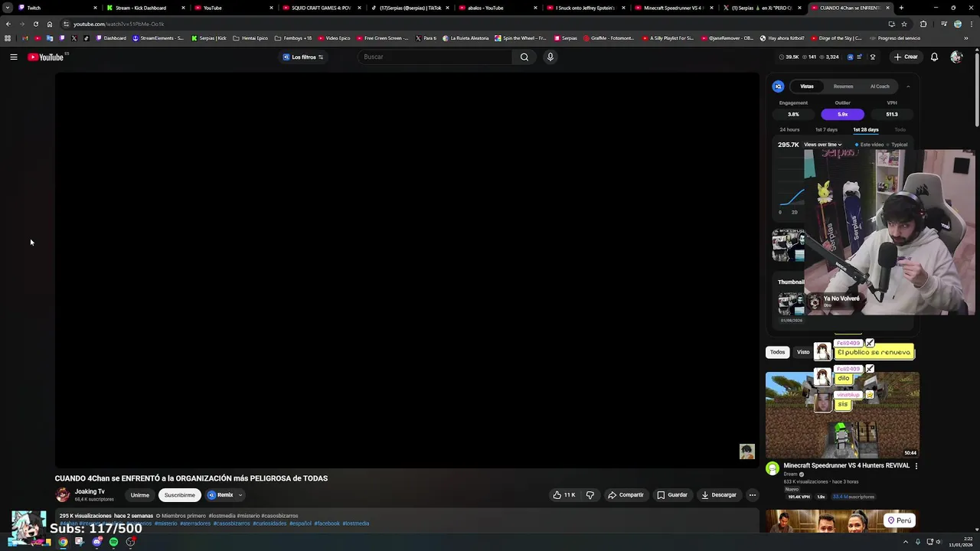This screenshot has height=551, width=980.
Task: Open the account avatar menu
Action: tap(955, 57)
